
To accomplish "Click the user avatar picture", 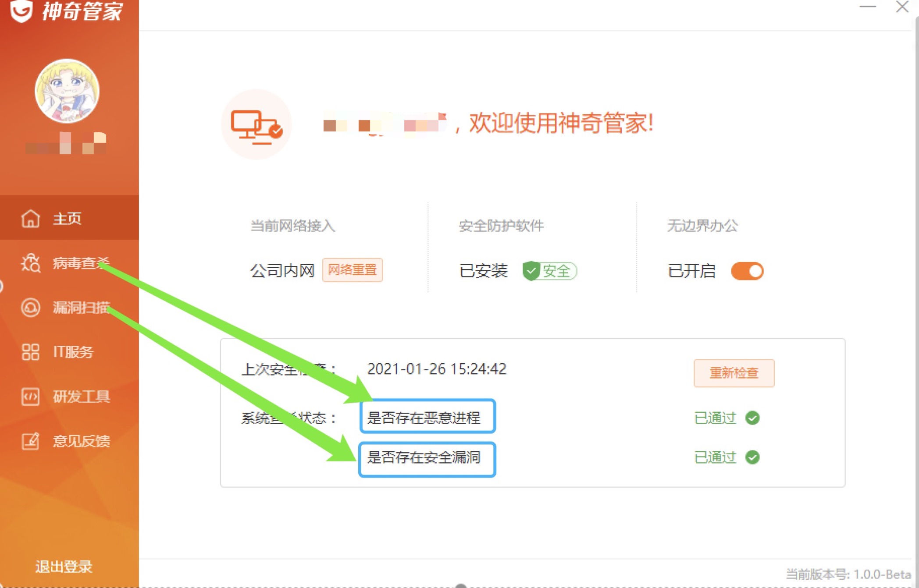I will click(67, 91).
